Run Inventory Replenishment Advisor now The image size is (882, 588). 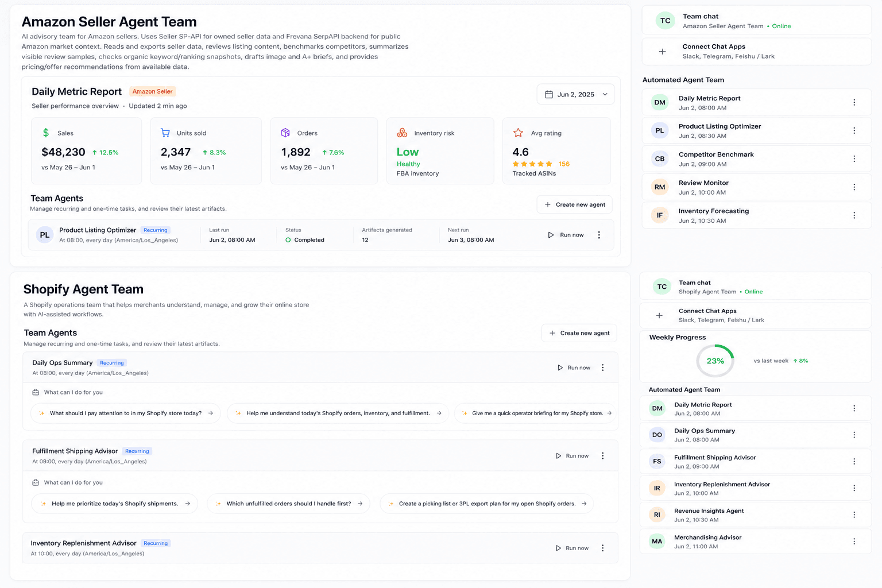point(572,548)
